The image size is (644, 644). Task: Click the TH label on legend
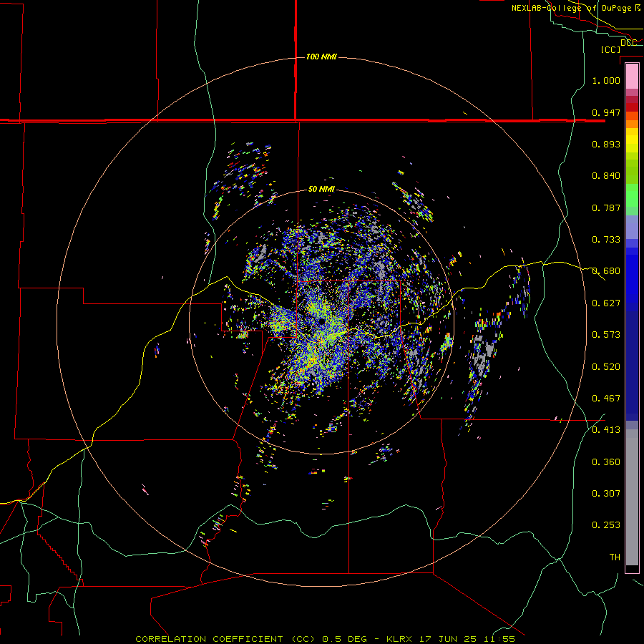point(615,557)
